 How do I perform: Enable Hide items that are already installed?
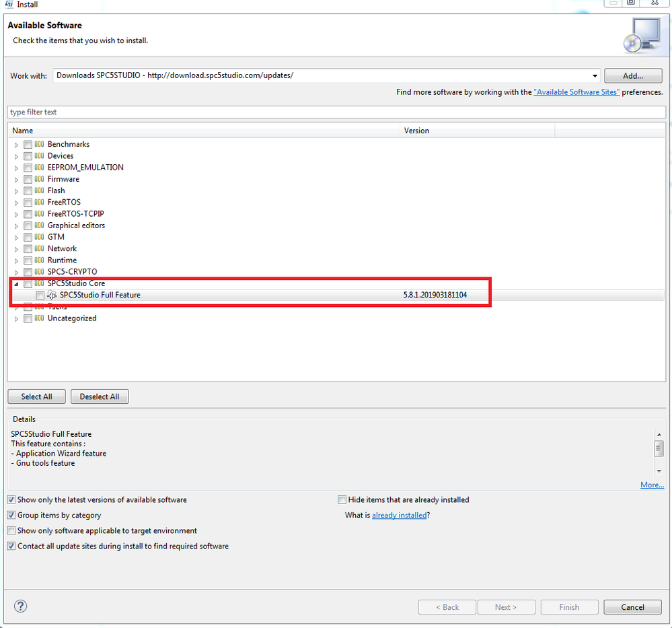[x=342, y=499]
